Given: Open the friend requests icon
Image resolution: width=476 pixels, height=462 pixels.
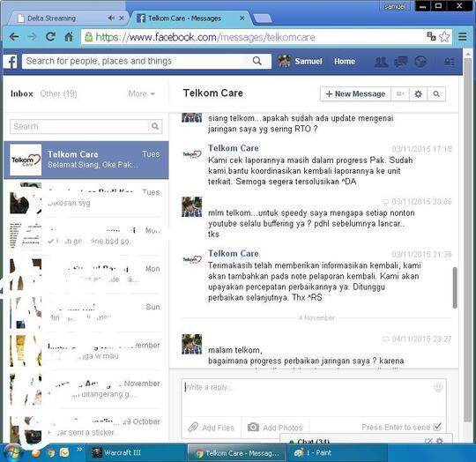Looking at the screenshot, I should click(x=381, y=62).
